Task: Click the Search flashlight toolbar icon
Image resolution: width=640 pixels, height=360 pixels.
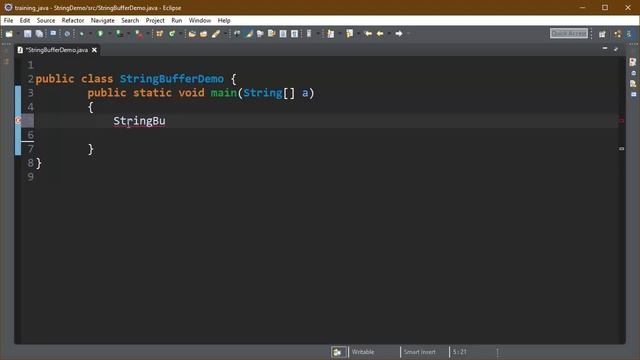Action: point(216,34)
